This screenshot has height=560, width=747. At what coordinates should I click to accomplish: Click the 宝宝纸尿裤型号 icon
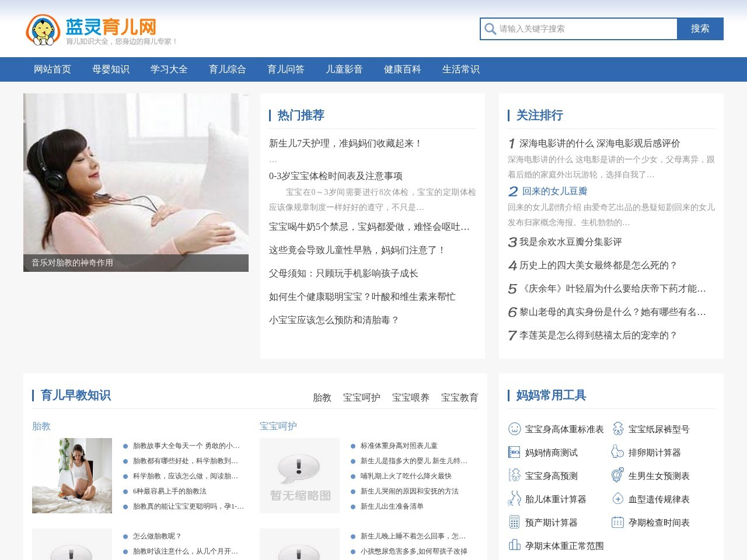pyautogui.click(x=617, y=429)
